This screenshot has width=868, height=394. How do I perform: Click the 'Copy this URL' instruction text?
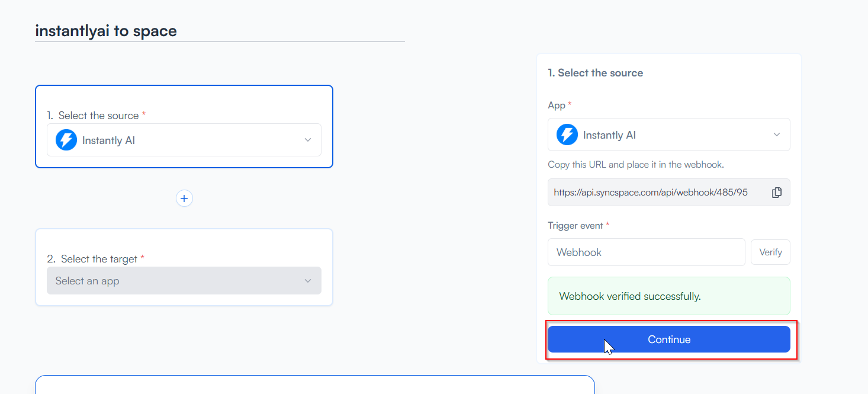pyautogui.click(x=636, y=165)
